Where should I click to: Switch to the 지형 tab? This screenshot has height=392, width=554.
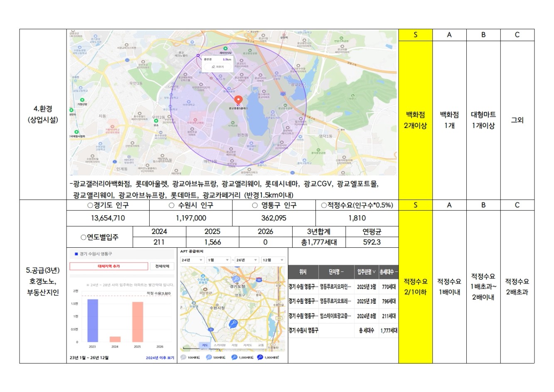234,345
